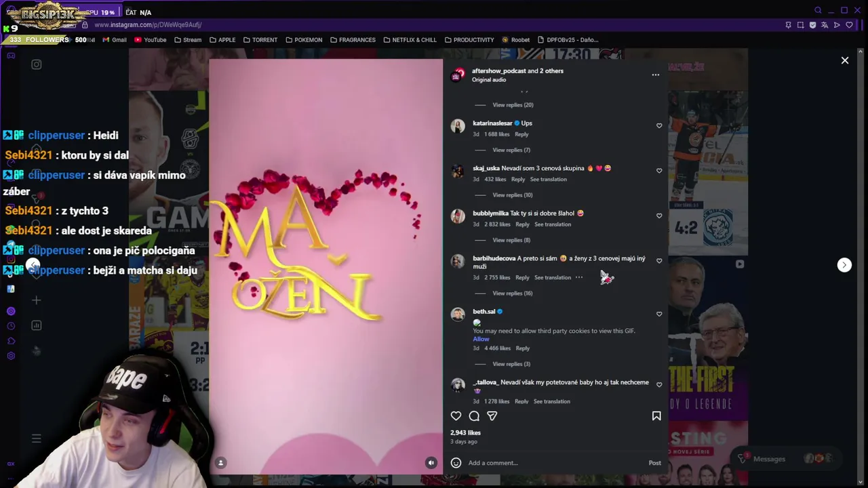
Task: Open emoji picker in comment box
Action: 456,463
